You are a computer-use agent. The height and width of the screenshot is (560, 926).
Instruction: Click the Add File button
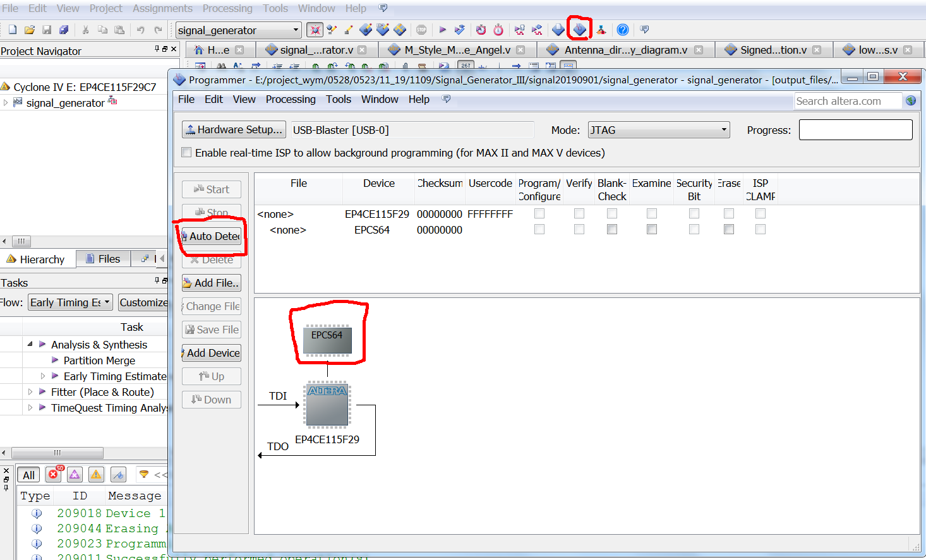pos(212,283)
